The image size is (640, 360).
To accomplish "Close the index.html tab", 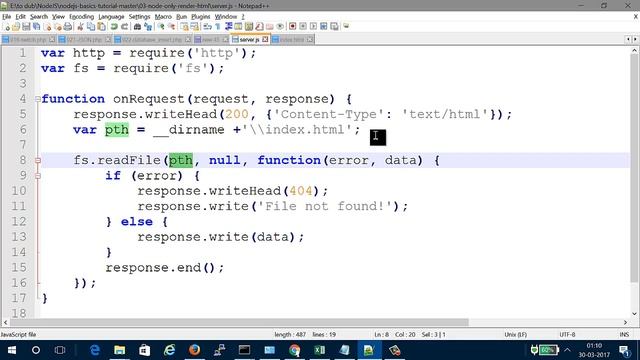I will click(x=310, y=39).
